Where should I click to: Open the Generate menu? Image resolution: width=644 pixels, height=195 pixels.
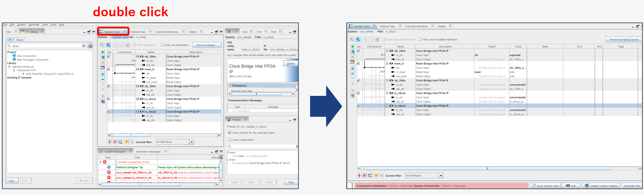coord(34,25)
